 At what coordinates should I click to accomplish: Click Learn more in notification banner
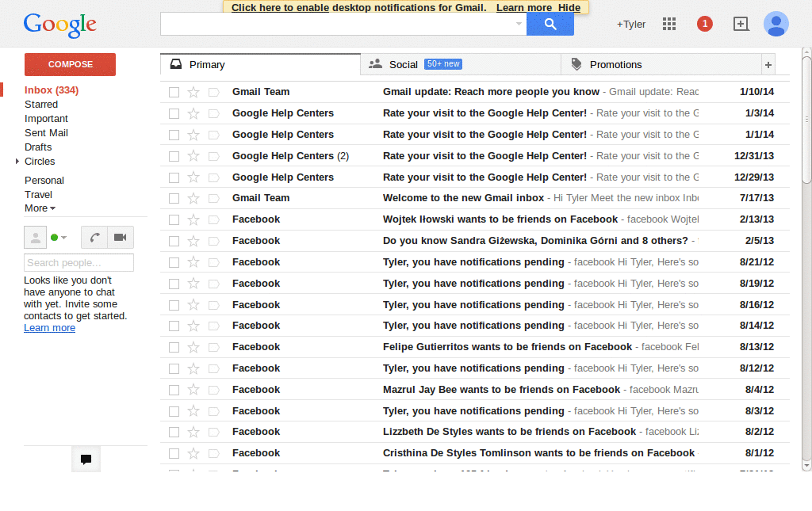tap(524, 8)
